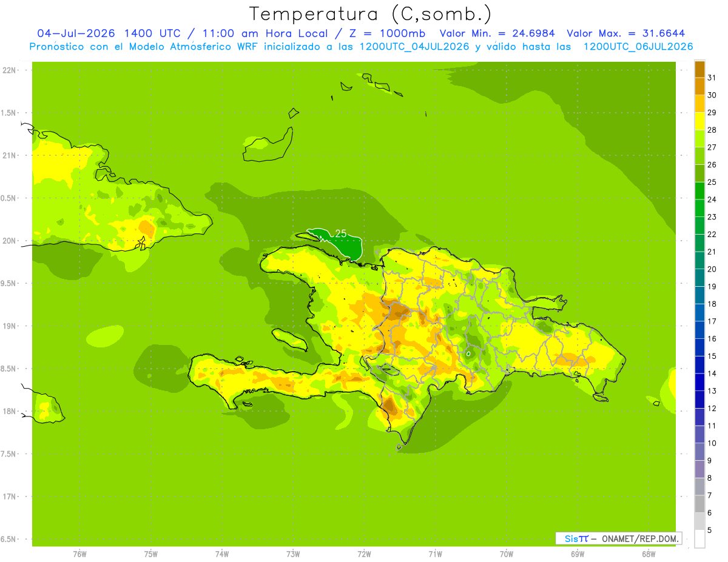Click the "20N" latitude axis label
This screenshot has width=728, height=562.
pos(8,241)
